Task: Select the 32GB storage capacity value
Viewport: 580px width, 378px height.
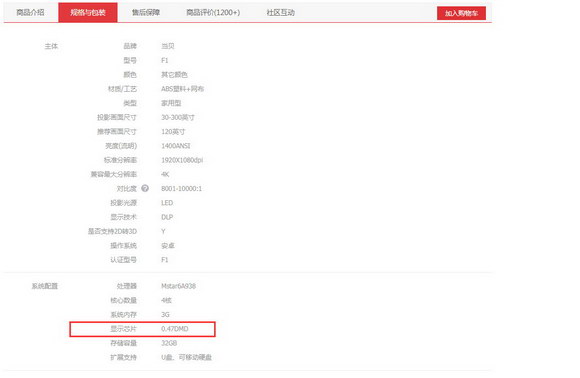Action: (x=169, y=343)
